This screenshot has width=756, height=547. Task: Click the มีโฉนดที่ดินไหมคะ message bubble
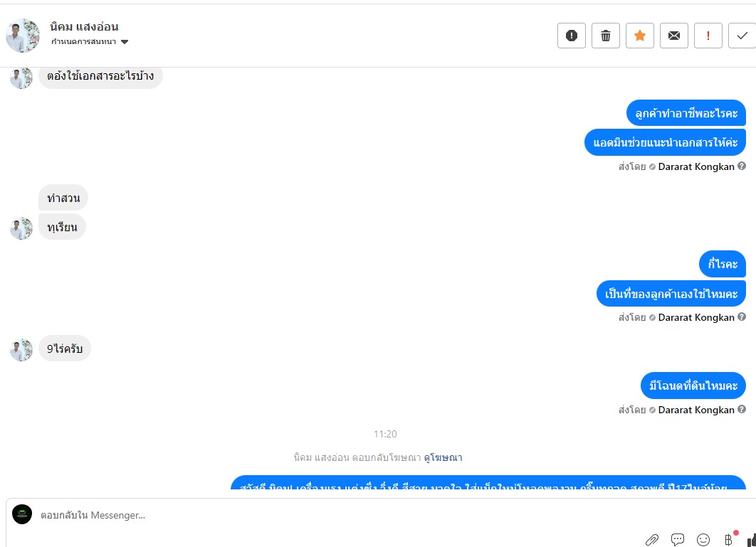(693, 386)
